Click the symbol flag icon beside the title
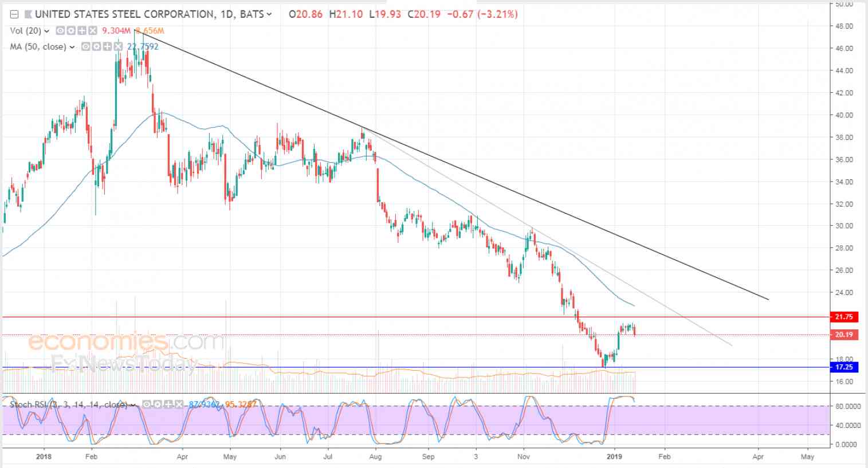 coord(28,14)
